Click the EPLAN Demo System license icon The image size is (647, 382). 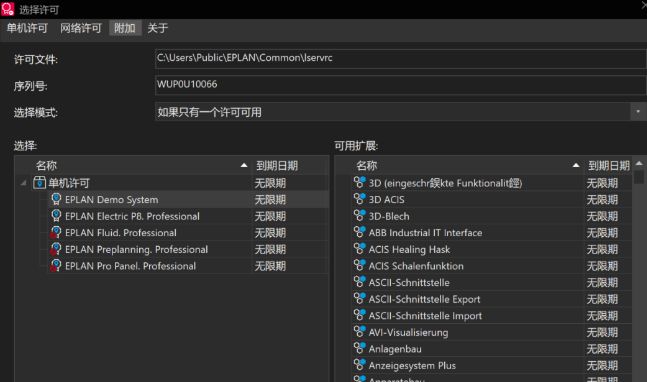pos(56,199)
